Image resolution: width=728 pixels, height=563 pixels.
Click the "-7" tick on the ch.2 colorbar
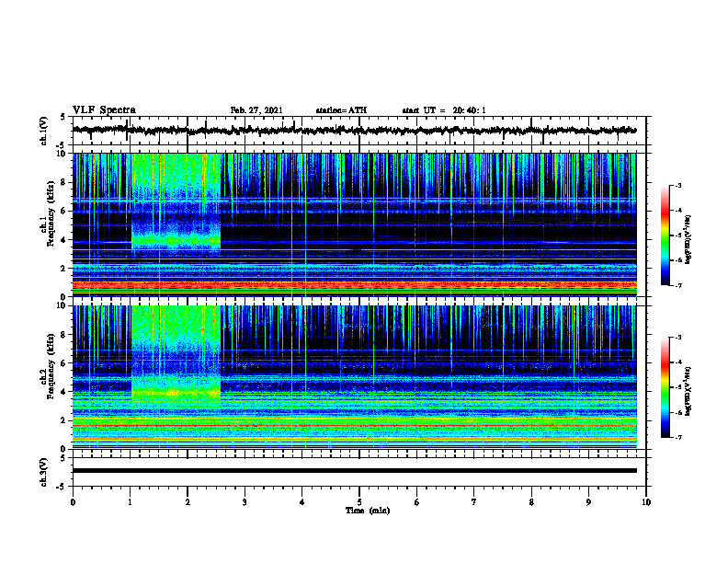[x=678, y=437]
